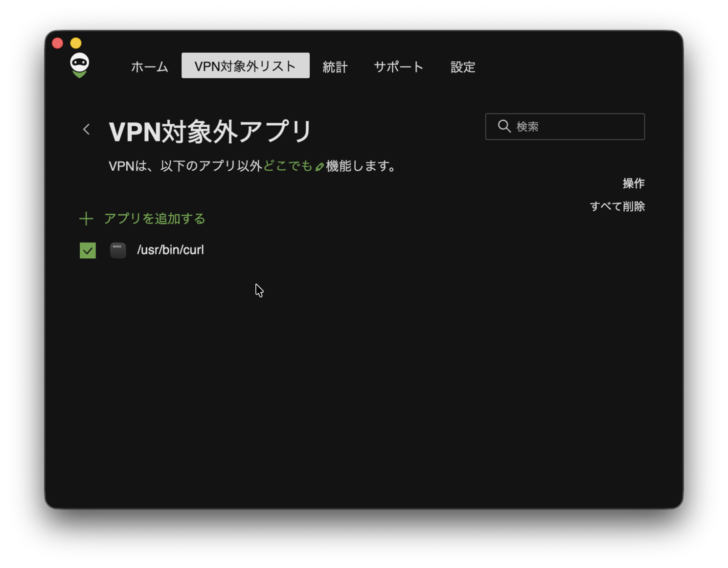Click すべて削除 to remove all apps
The image size is (728, 568).
pos(617,206)
